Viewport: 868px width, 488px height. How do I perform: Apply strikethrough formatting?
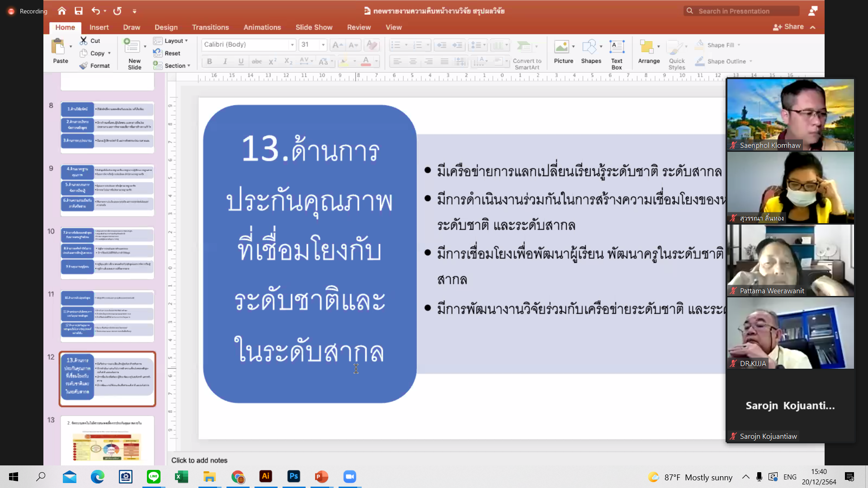256,61
